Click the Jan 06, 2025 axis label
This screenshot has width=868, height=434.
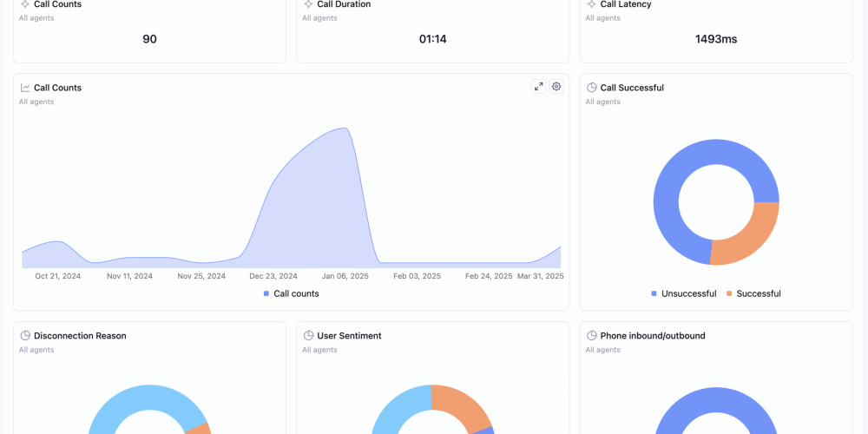345,276
